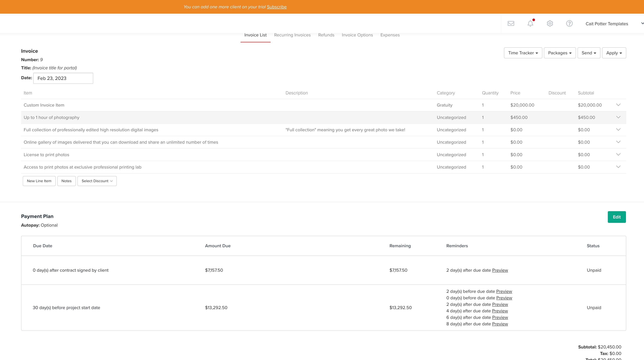This screenshot has width=644, height=360.
Task: Open the Apply dropdown menu
Action: coord(614,53)
